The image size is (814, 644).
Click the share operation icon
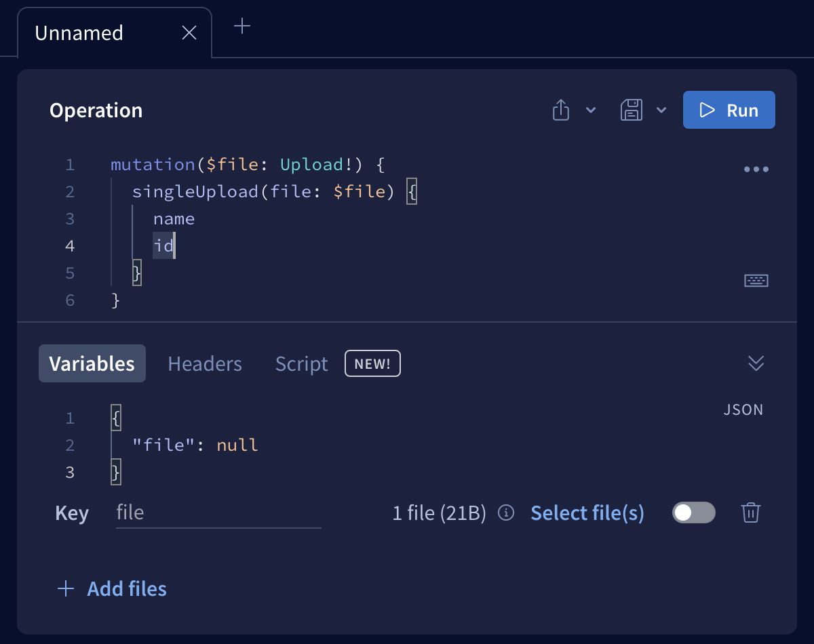pos(560,110)
